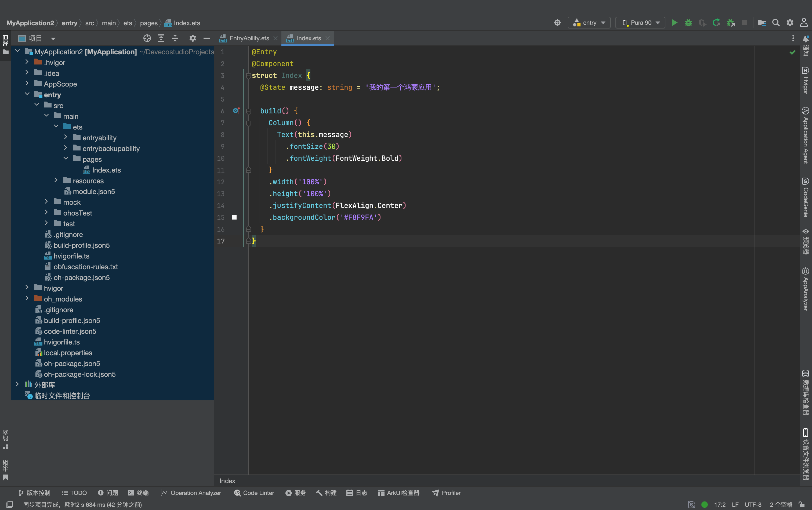Open search everywhere magnifier icon
The height and width of the screenshot is (510, 812).
pyautogui.click(x=776, y=23)
